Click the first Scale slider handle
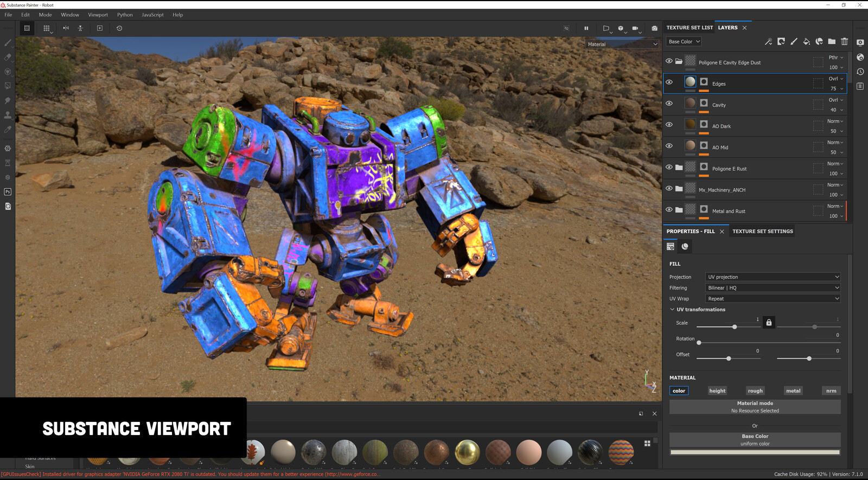 click(x=735, y=327)
